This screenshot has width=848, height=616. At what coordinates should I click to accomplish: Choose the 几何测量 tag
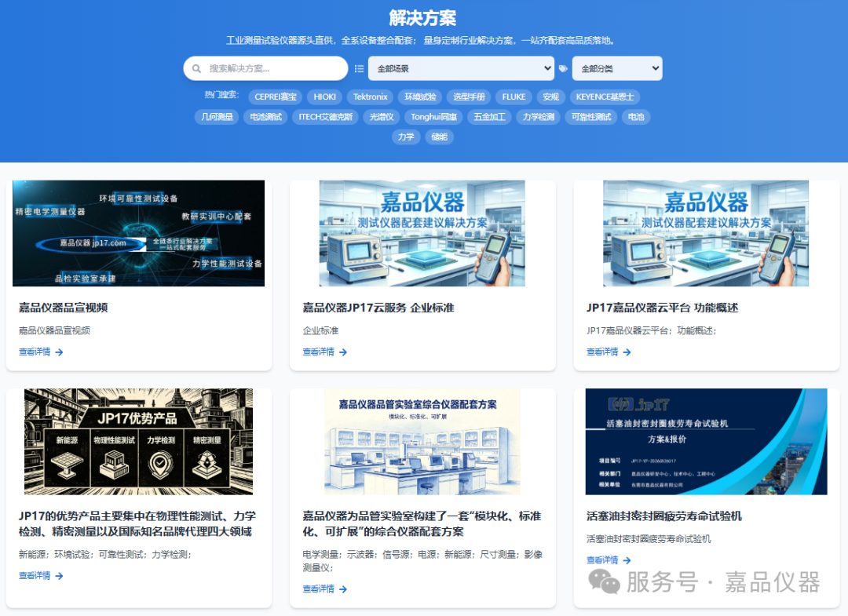click(x=217, y=117)
